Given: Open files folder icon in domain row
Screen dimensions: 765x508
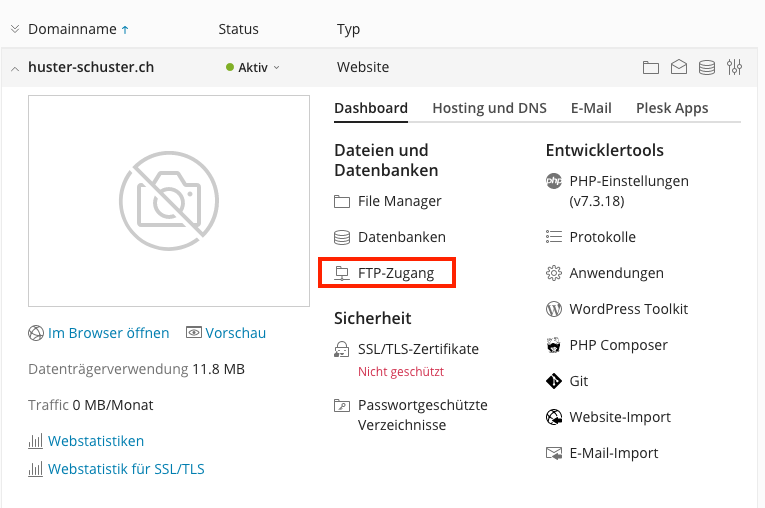Looking at the screenshot, I should [651, 68].
